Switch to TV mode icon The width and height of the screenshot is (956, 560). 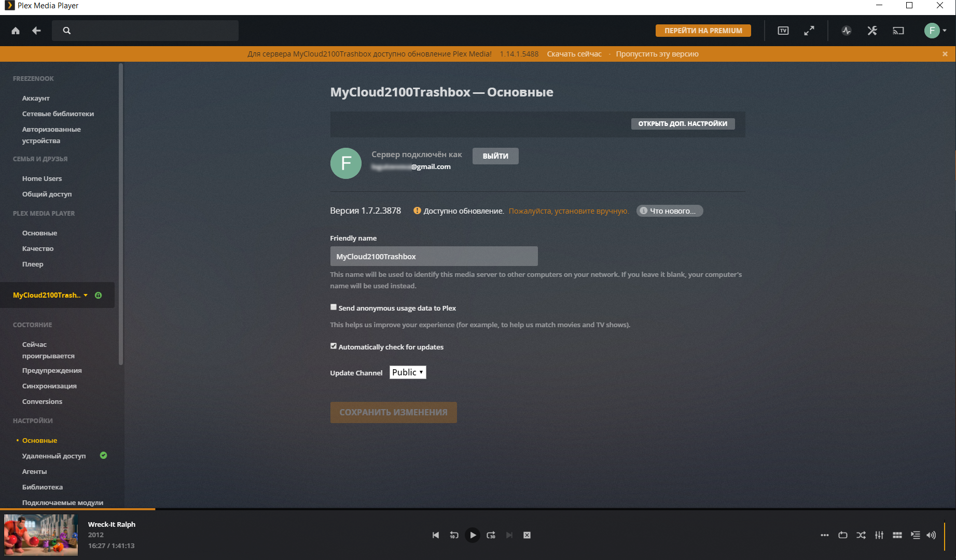pyautogui.click(x=783, y=31)
